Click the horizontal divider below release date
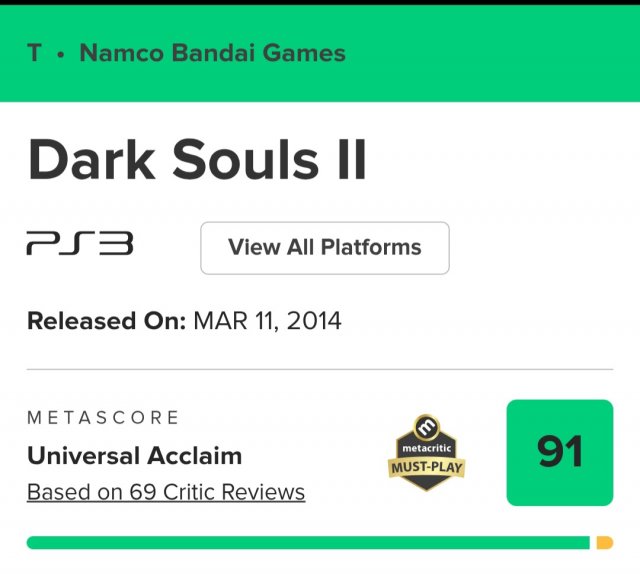Viewport: 640px width, 574px height. tap(320, 369)
